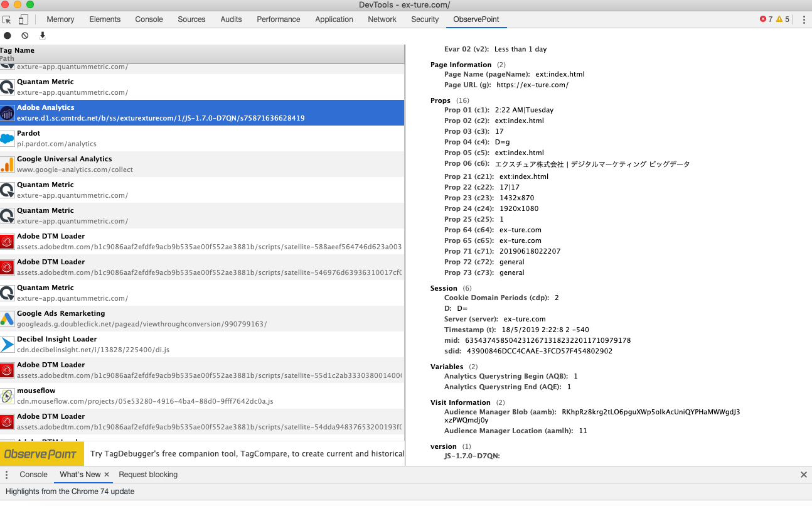Click the Audience Manager Location value 11
Viewport: 812px width, 506px height.
(583, 431)
